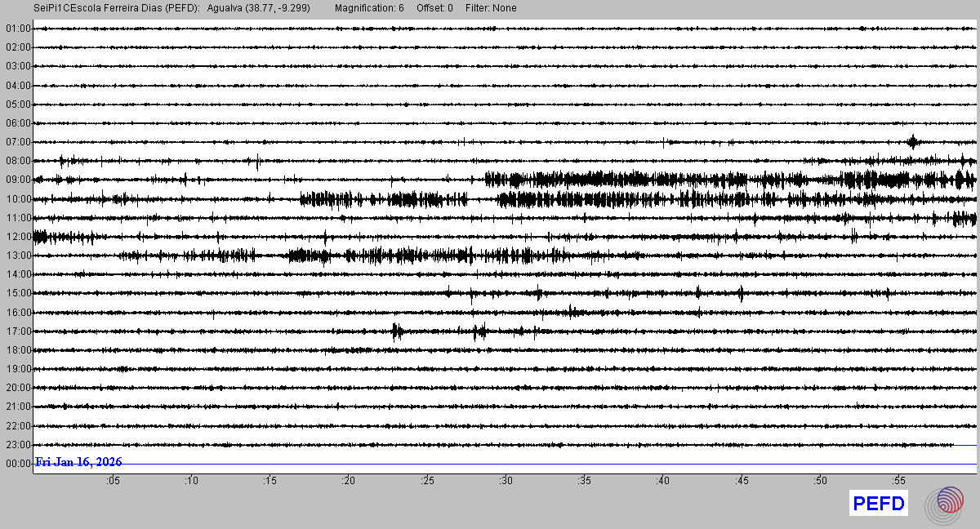
Task: Click the 13:00 row time label
Action: (18, 256)
